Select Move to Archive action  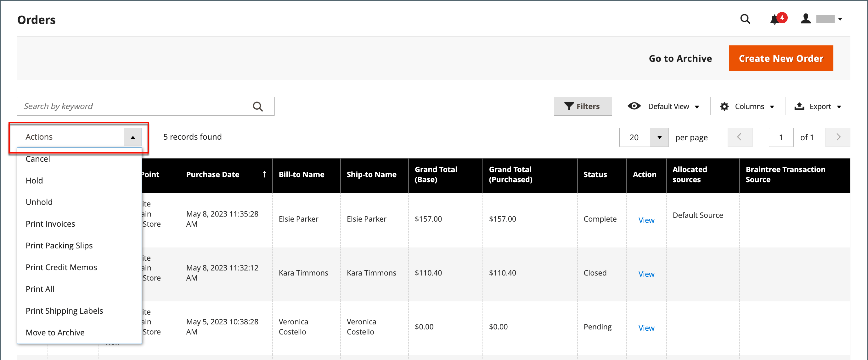[55, 332]
